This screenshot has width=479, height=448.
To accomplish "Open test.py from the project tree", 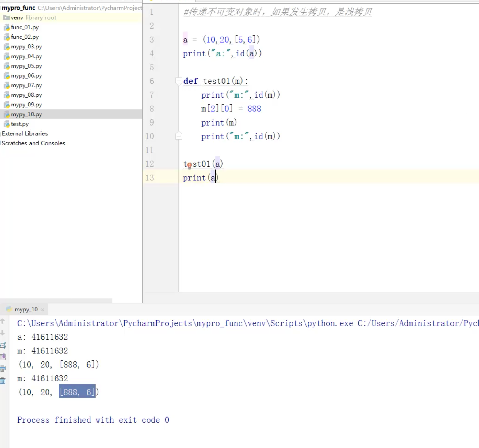I will tap(20, 124).
